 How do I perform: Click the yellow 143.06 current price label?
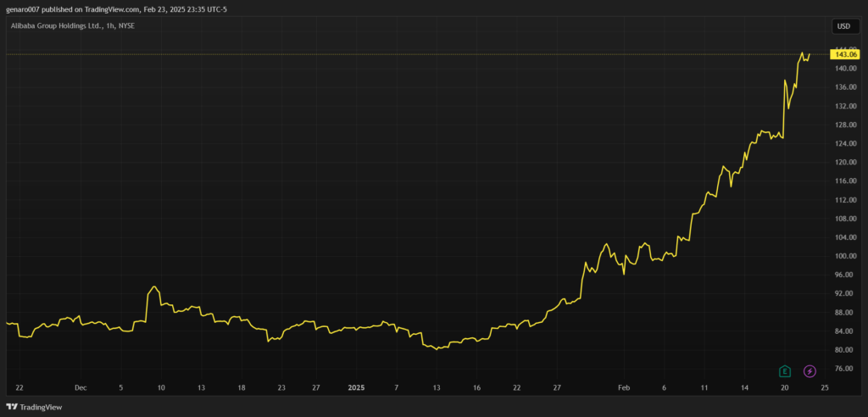[x=843, y=55]
